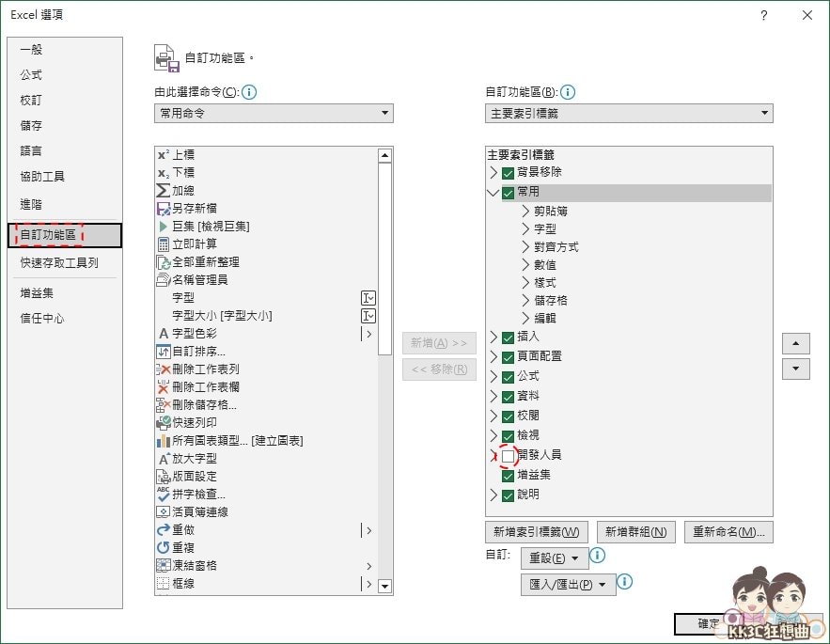Uncheck the 背景移除 tab checkbox
Image resolution: width=830 pixels, height=644 pixels.
(509, 173)
